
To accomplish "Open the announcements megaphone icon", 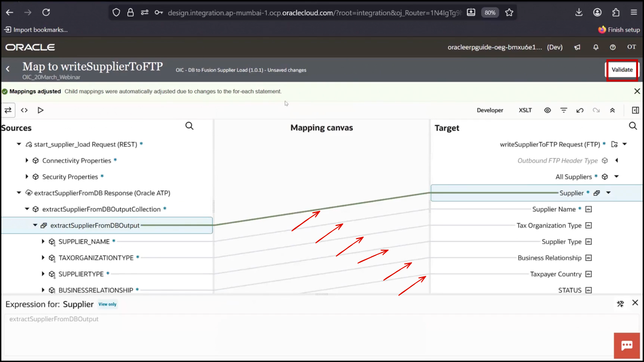I will [x=577, y=47].
